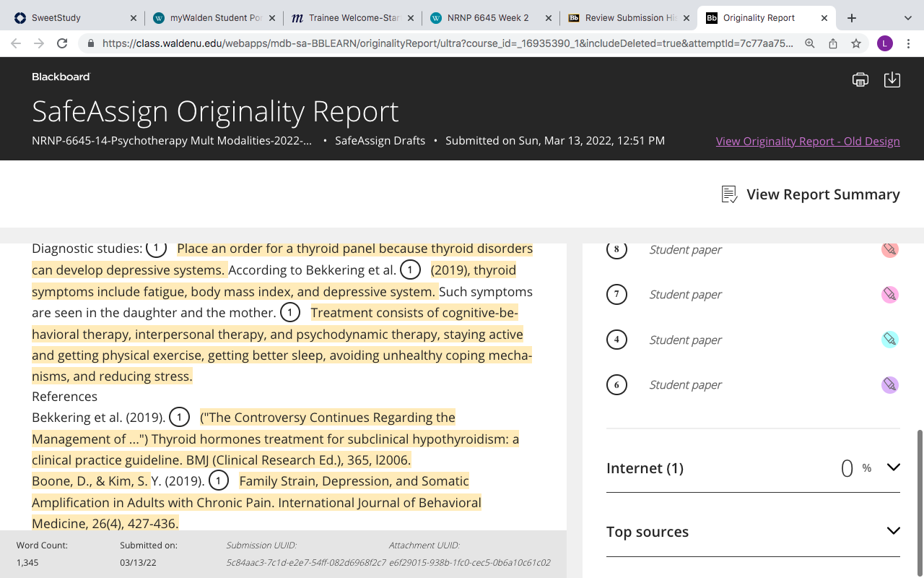Reload the current page
The width and height of the screenshot is (924, 578).
point(62,43)
